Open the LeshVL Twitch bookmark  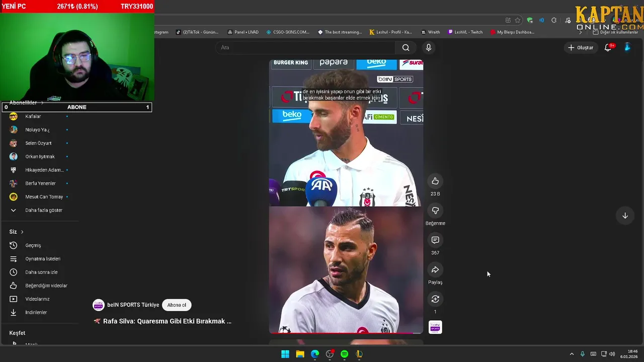pyautogui.click(x=465, y=32)
